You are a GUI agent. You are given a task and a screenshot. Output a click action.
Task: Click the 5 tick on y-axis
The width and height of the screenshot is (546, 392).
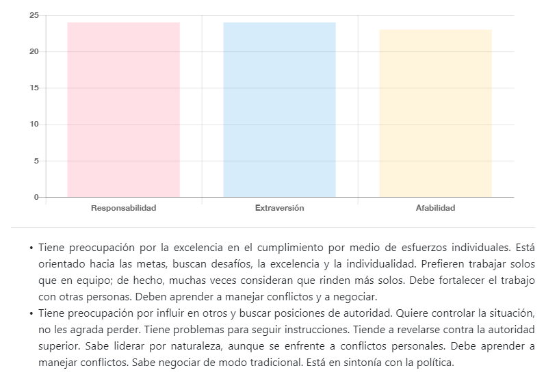point(36,161)
